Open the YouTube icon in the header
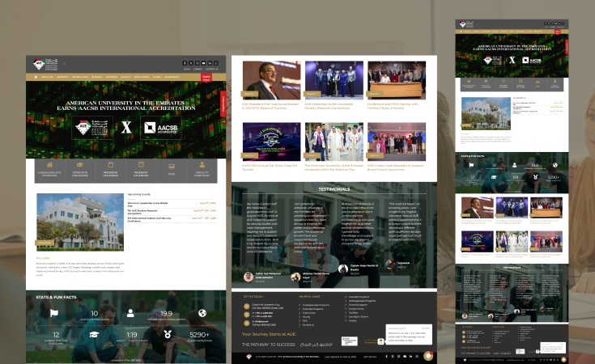 203,63
